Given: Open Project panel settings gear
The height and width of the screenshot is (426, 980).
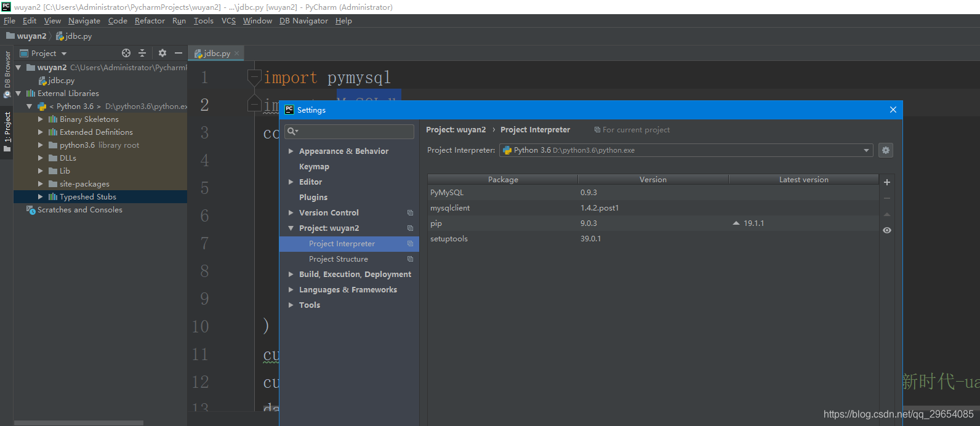Looking at the screenshot, I should coord(163,53).
